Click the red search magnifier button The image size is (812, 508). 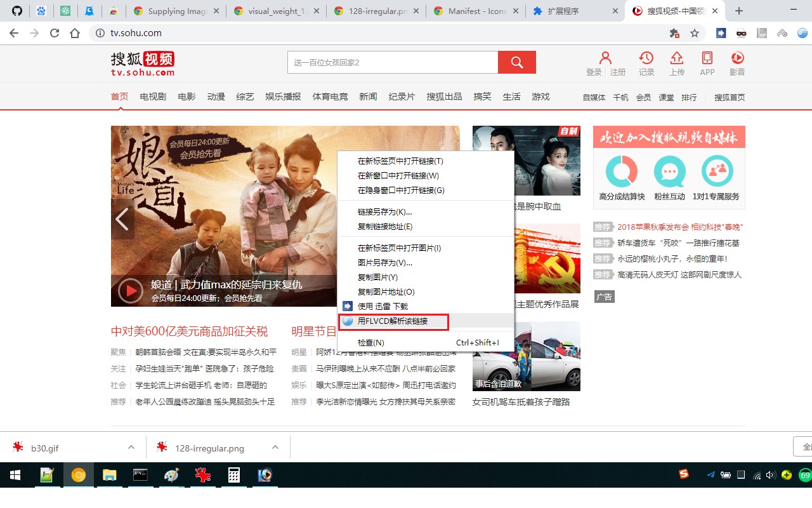517,62
